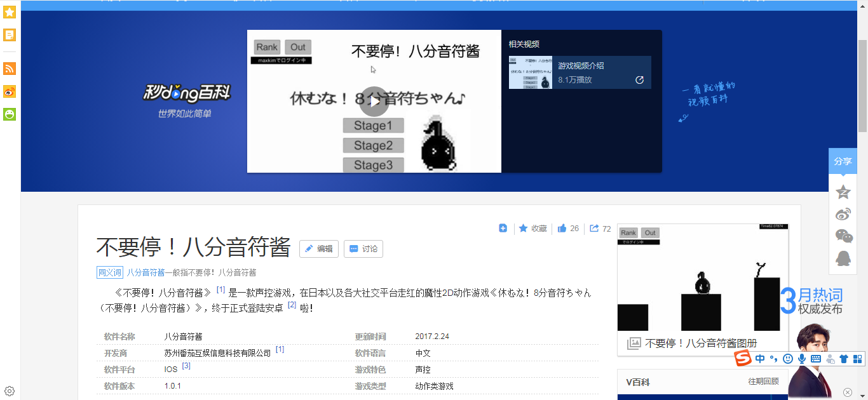This screenshot has width=868, height=400.
Task: Click the user account icon on the IME bar
Action: pyautogui.click(x=830, y=359)
